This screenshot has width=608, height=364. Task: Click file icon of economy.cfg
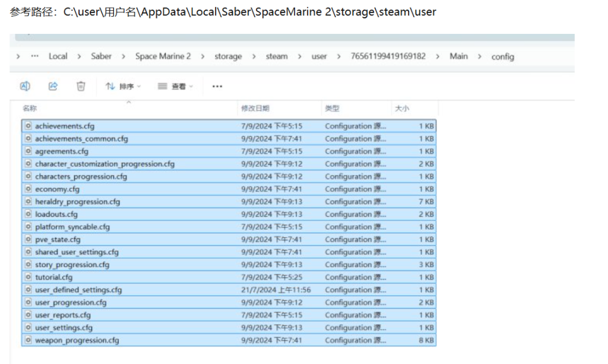(x=28, y=188)
